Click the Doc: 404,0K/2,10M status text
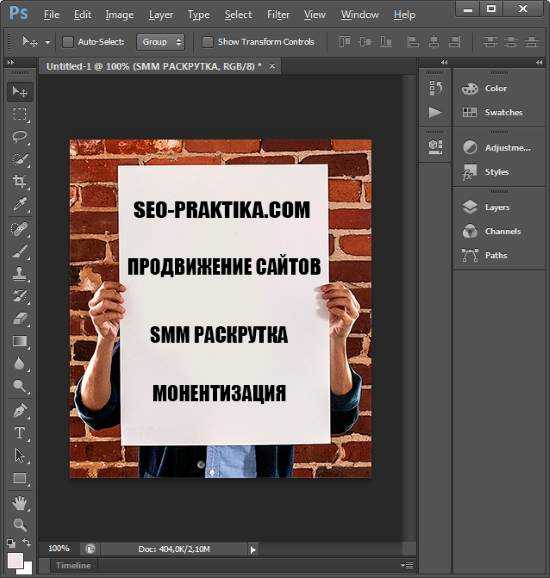The image size is (550, 578). pos(174,549)
